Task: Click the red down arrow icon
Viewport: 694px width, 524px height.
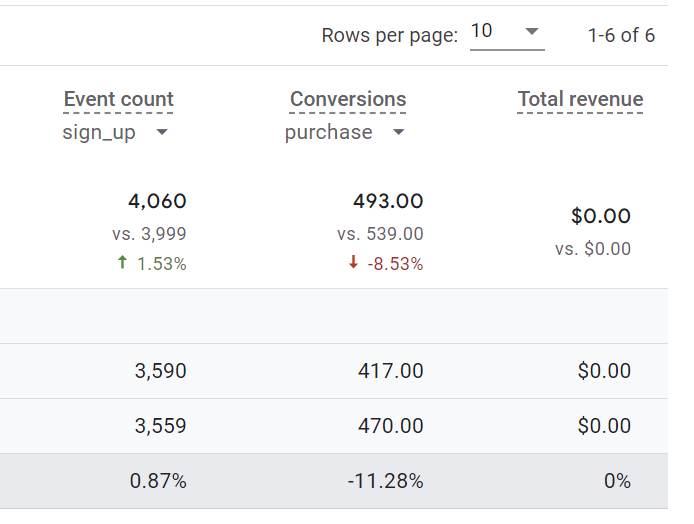Action: tap(353, 262)
